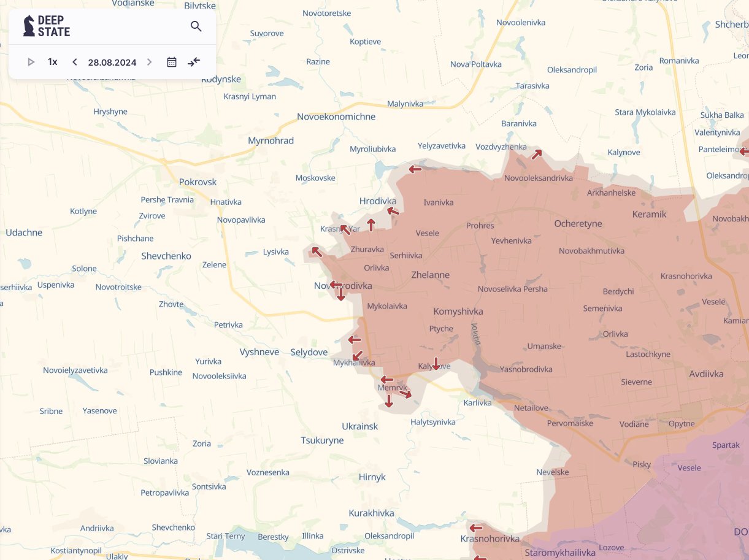Click the Spartak label

click(x=726, y=445)
